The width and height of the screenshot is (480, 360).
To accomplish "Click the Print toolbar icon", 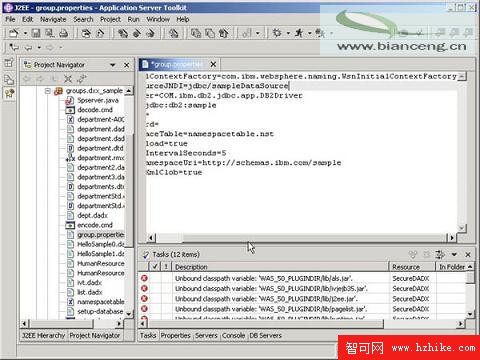I will (x=63, y=33).
